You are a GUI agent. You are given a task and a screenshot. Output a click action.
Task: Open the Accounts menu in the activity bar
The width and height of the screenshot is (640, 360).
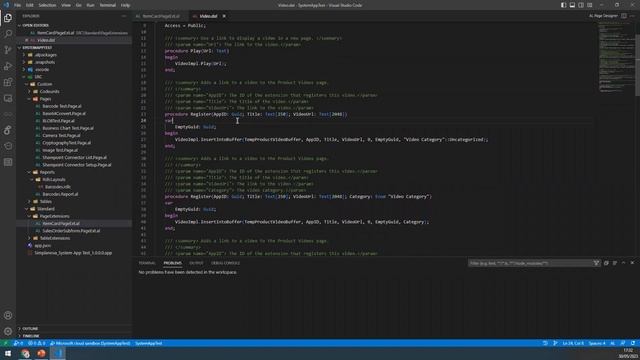[x=8, y=315]
